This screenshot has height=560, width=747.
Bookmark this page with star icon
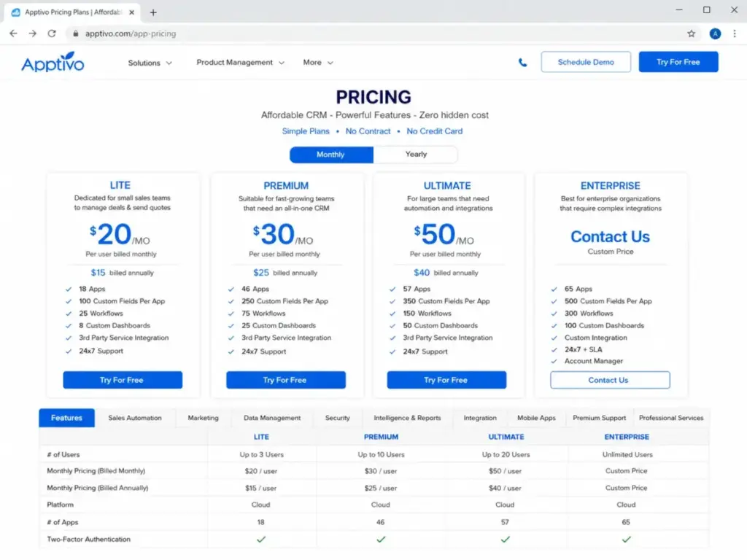click(692, 34)
